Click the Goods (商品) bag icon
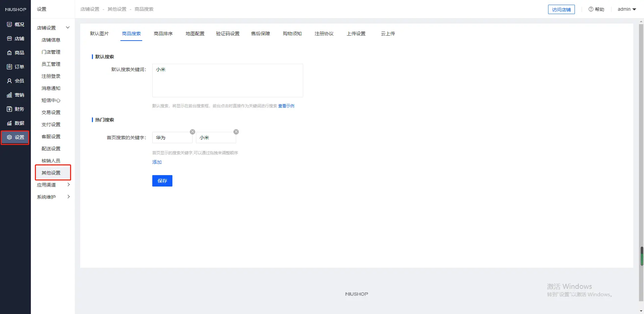 [9, 53]
